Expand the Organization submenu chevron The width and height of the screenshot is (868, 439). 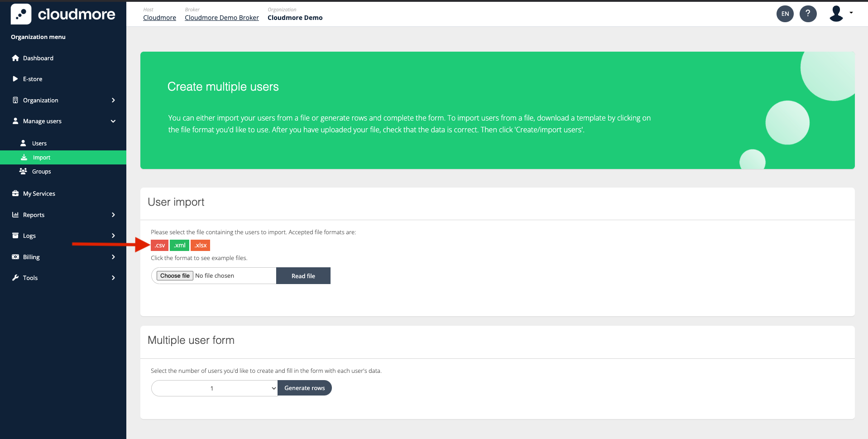pos(113,100)
